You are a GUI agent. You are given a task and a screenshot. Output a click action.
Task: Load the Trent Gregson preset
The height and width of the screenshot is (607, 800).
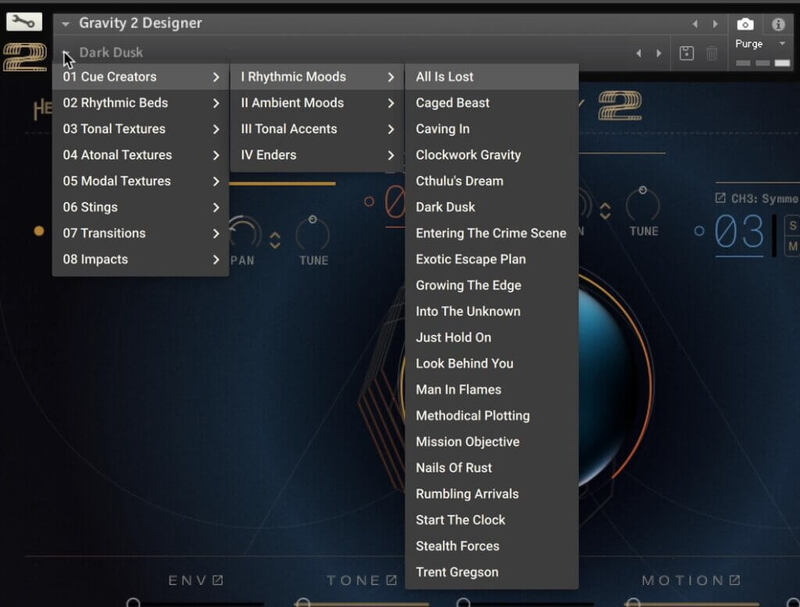pyautogui.click(x=492, y=572)
